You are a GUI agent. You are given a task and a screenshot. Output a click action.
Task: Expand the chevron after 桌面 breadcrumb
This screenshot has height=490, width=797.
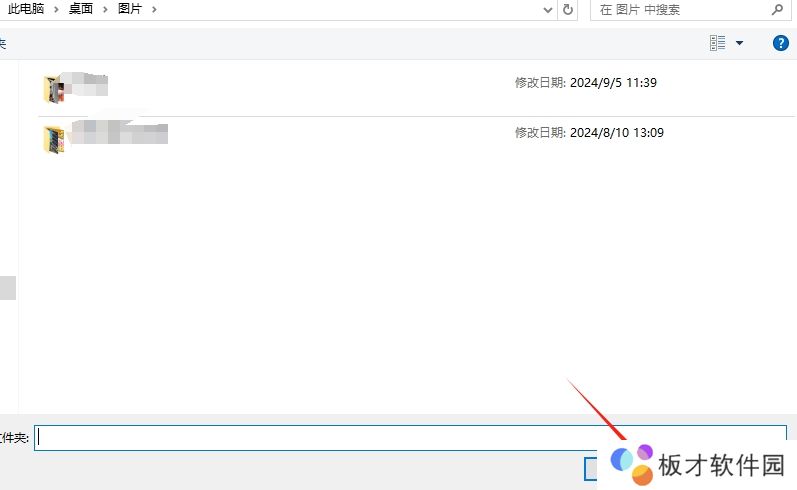point(105,9)
